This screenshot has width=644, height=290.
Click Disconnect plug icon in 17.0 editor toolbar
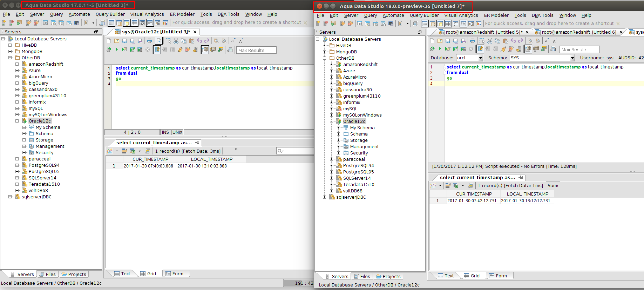coord(188,50)
